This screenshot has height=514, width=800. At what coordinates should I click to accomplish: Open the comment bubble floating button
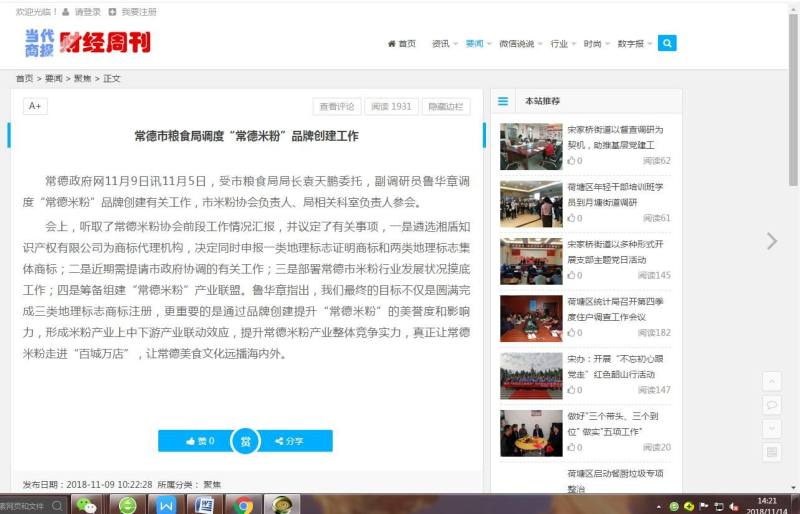click(771, 405)
